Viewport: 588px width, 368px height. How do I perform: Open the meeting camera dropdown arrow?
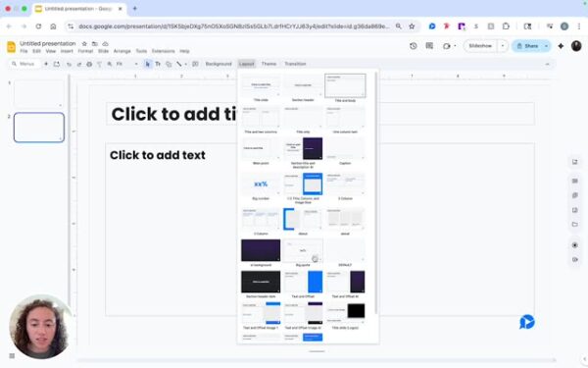click(455, 46)
